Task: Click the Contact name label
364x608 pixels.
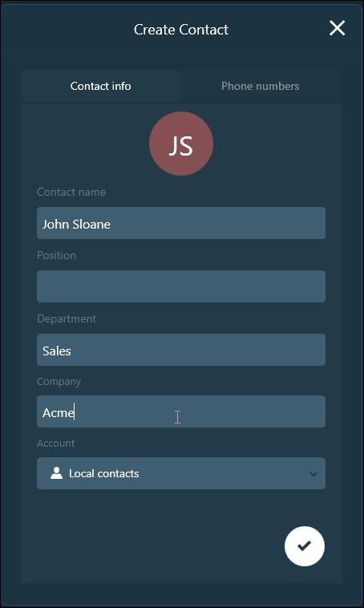Action: tap(71, 192)
